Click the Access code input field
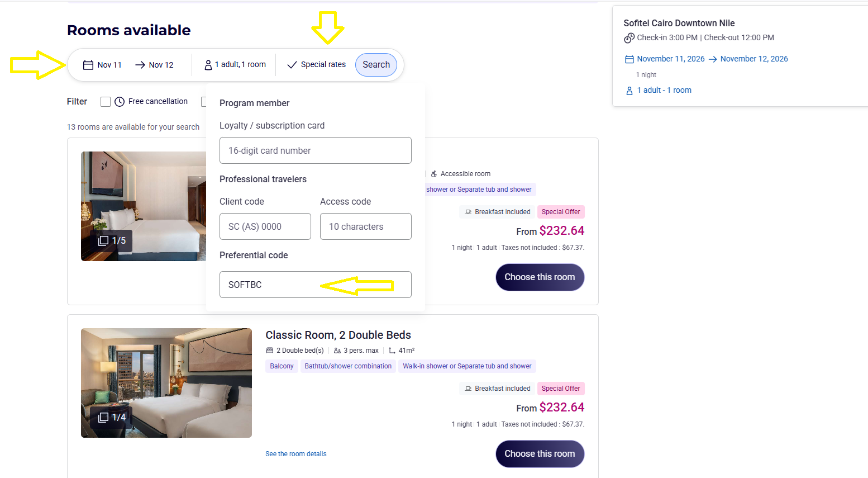This screenshot has width=868, height=478. tap(366, 226)
